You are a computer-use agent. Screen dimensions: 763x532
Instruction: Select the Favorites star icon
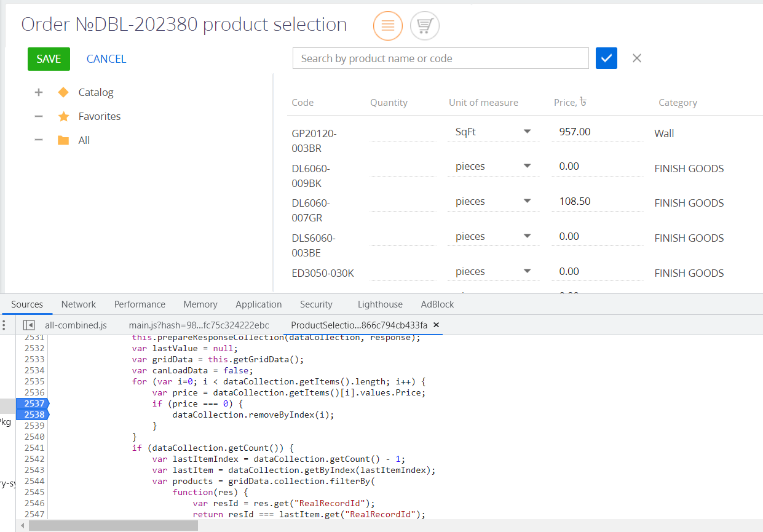[x=63, y=116]
